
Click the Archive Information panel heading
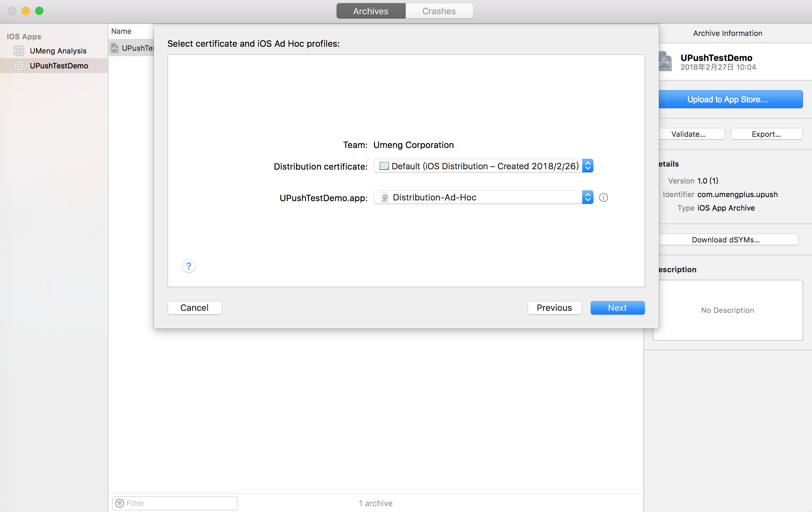[728, 33]
